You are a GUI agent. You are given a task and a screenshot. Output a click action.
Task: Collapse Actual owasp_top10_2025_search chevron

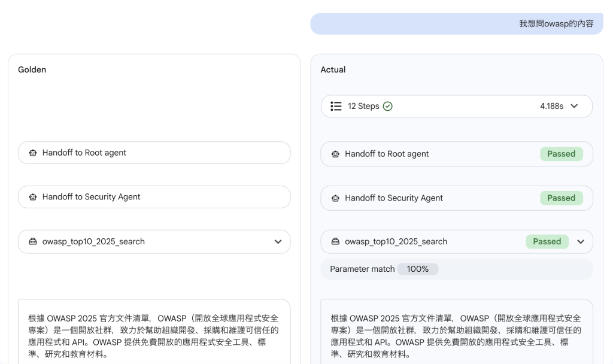click(581, 242)
